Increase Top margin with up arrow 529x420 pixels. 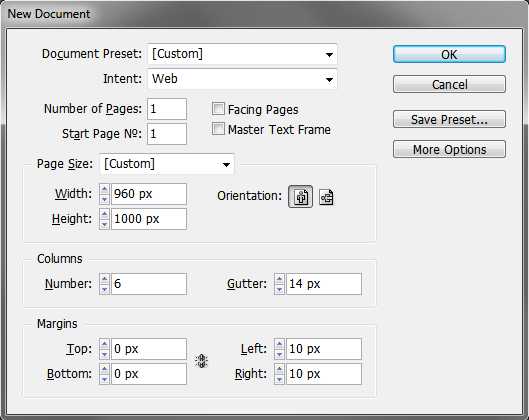point(105,344)
